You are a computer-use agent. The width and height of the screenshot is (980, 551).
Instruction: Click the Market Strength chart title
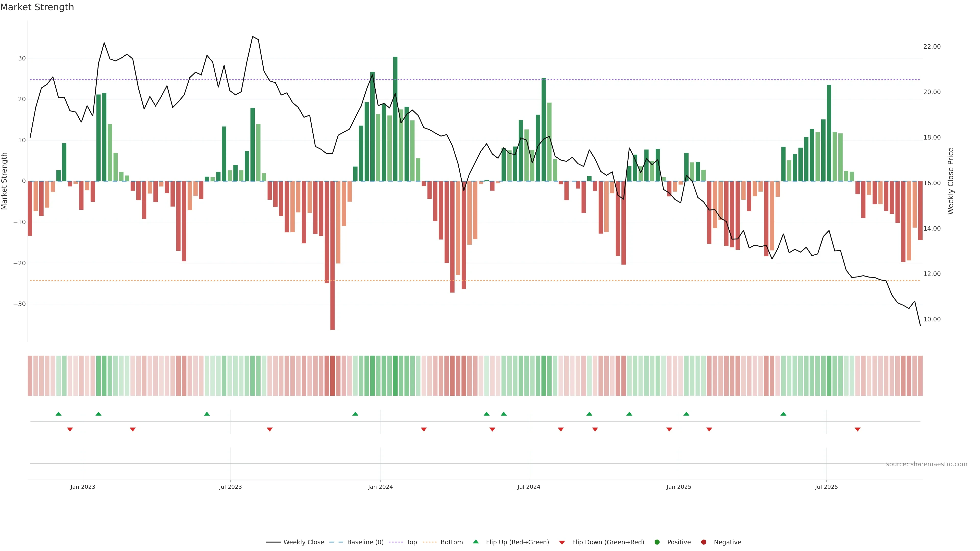click(x=37, y=7)
